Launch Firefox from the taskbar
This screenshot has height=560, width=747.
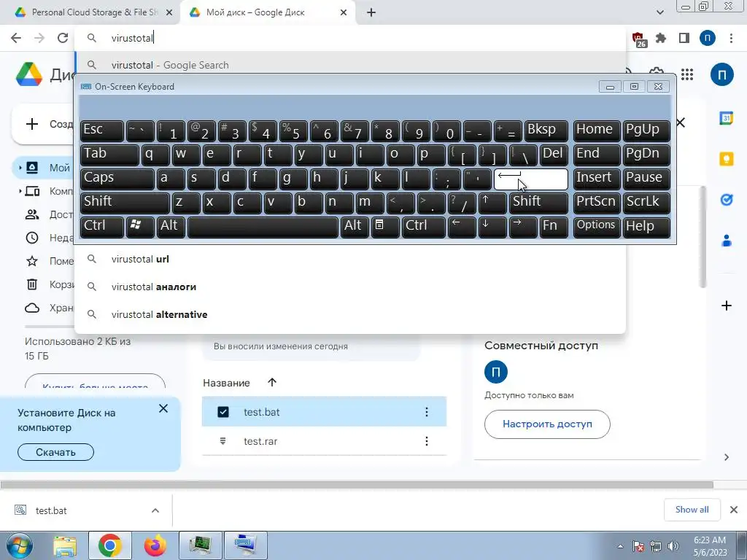(x=155, y=545)
